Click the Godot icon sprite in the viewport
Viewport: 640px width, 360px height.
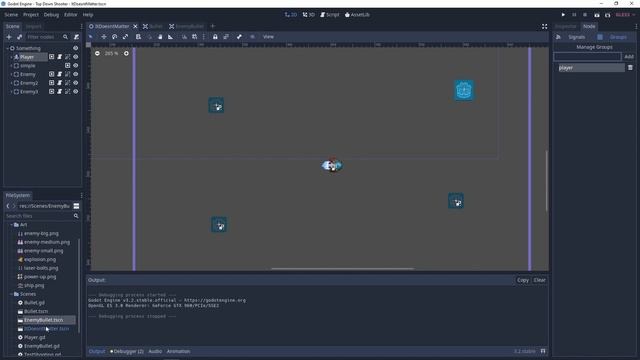point(464,90)
